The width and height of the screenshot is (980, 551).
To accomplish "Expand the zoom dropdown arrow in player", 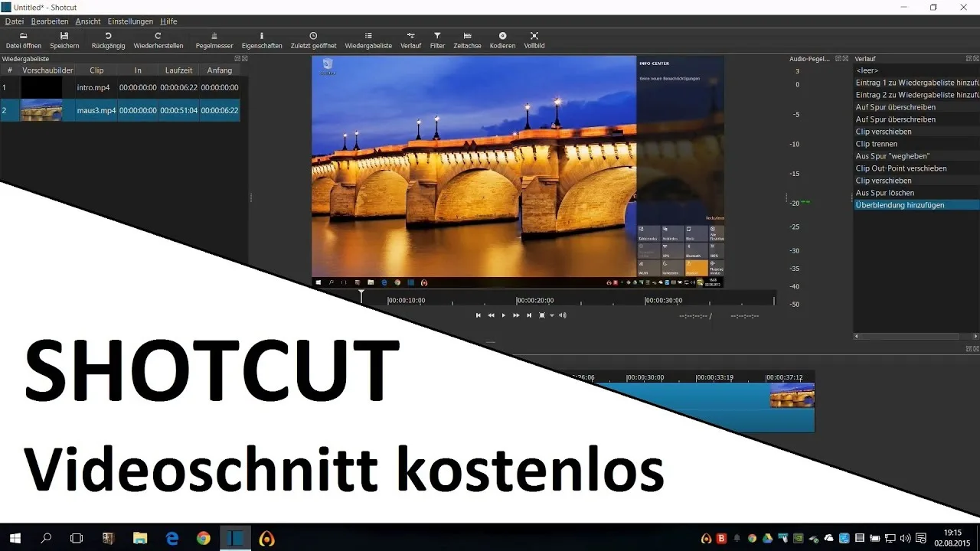I will tap(551, 315).
